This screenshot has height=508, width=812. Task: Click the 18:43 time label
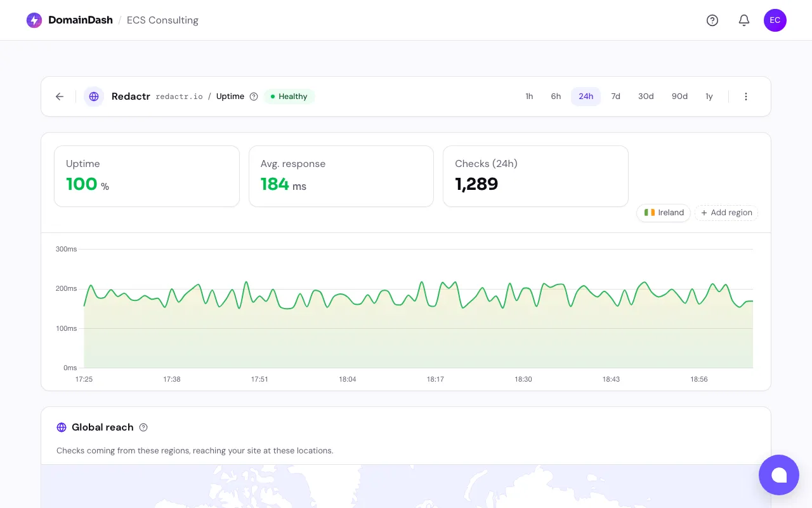point(611,379)
